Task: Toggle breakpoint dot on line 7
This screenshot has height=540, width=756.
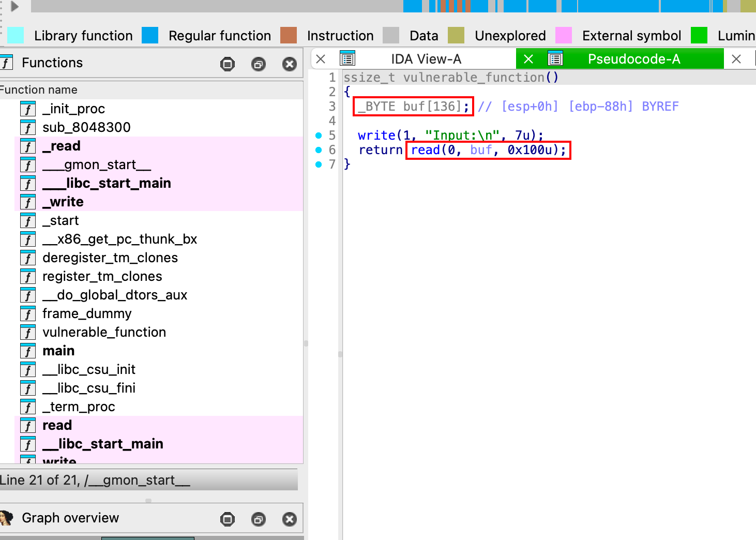Action: pyautogui.click(x=319, y=164)
